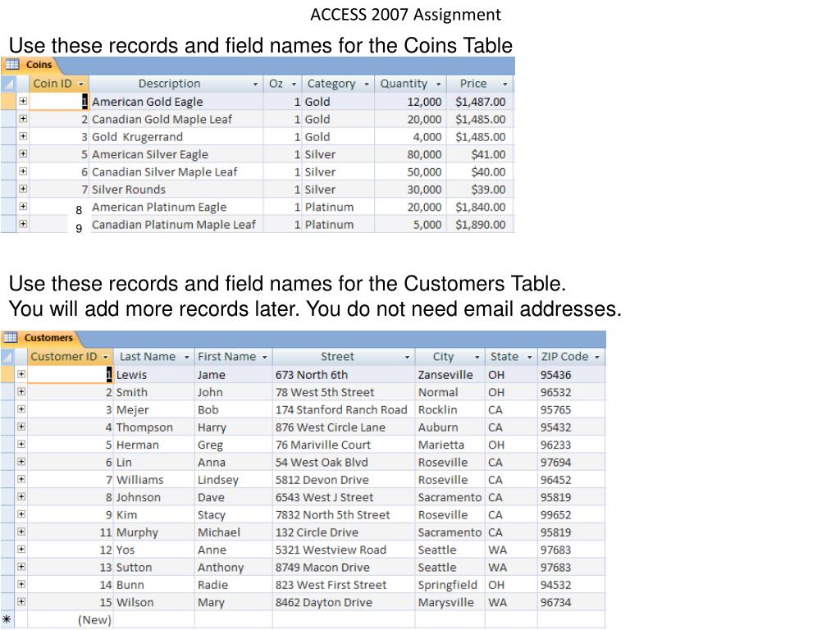Open the City column dropdown

tap(477, 358)
